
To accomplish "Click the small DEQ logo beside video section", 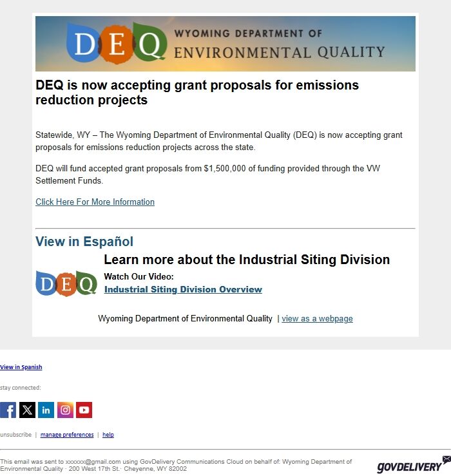I will pos(66,283).
